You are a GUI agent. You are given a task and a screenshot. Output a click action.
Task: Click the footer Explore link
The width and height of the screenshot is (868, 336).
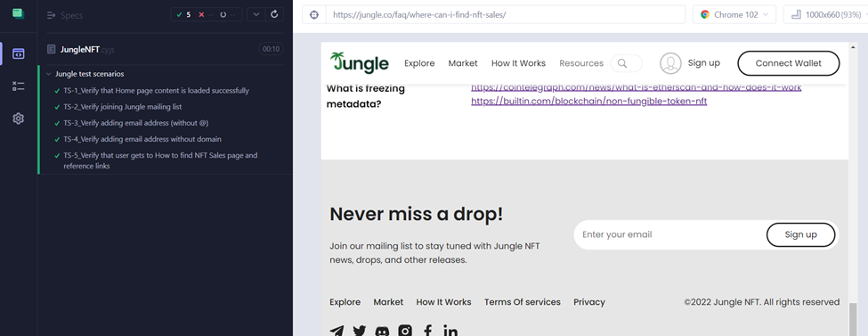click(345, 302)
